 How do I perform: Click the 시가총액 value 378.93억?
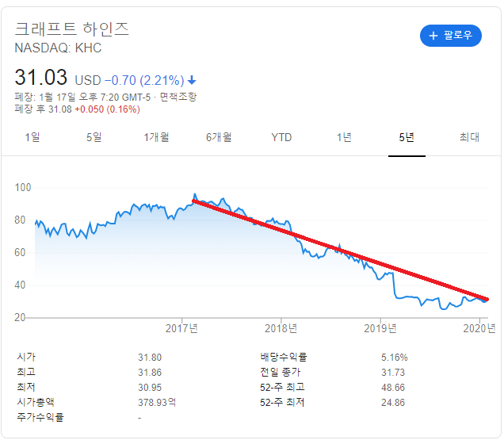pos(157,402)
